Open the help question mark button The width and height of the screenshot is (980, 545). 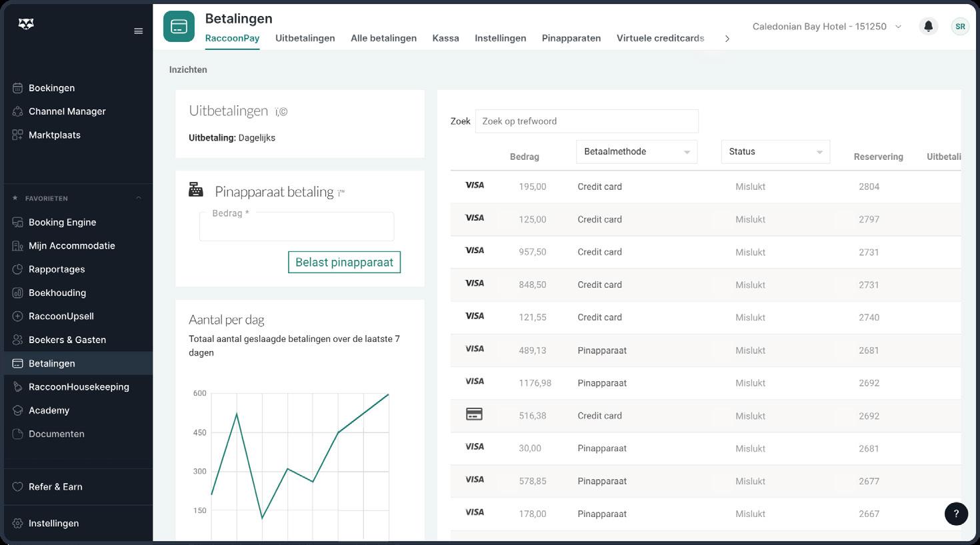pos(956,514)
